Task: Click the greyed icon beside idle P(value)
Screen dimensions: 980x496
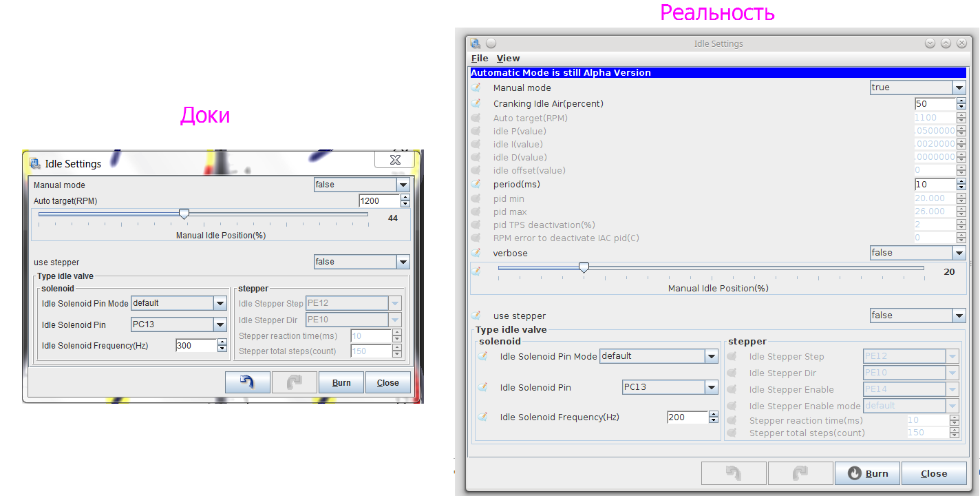Action: click(476, 131)
